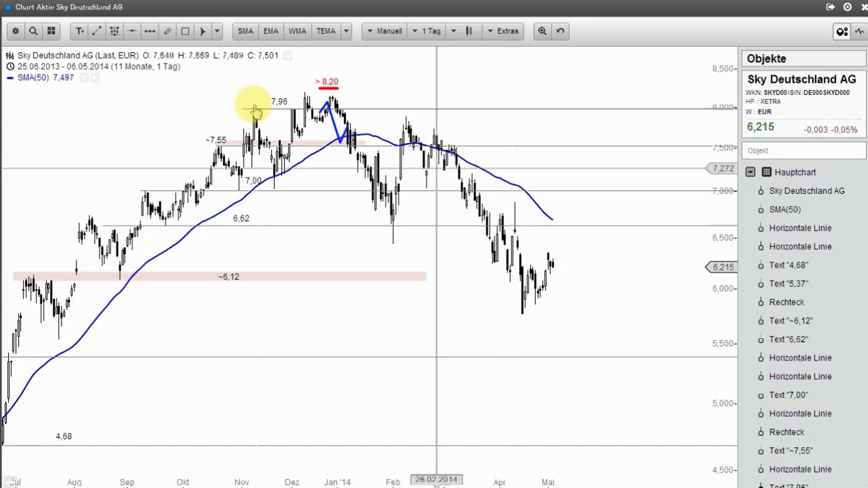
Task: Add a WMA indicator
Action: click(297, 31)
